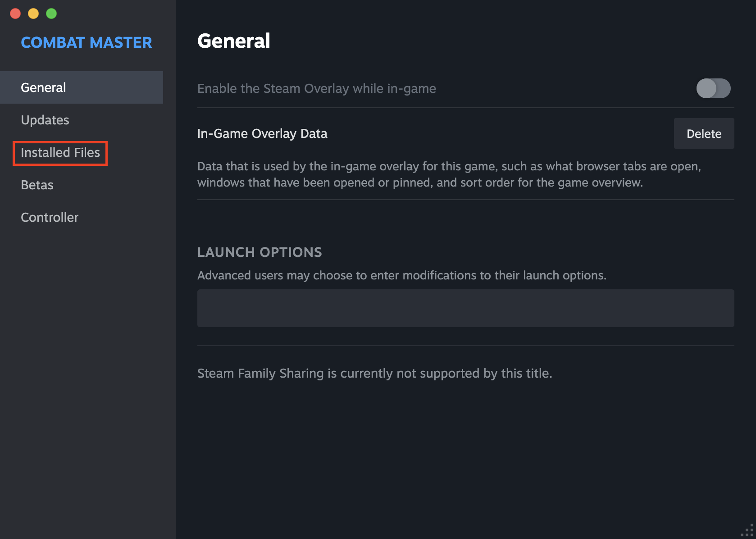
Task: Click the COMBAT MASTER game title
Action: coord(87,42)
